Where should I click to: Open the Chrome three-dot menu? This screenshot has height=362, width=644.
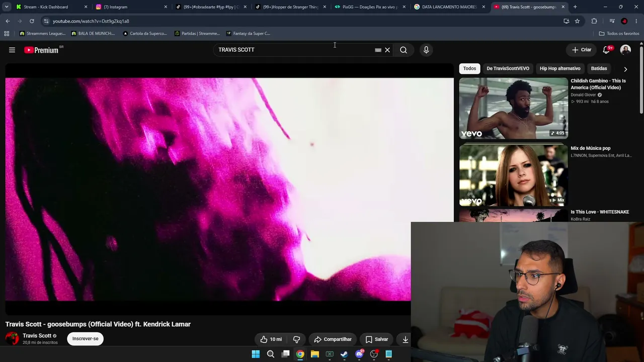coord(636,21)
